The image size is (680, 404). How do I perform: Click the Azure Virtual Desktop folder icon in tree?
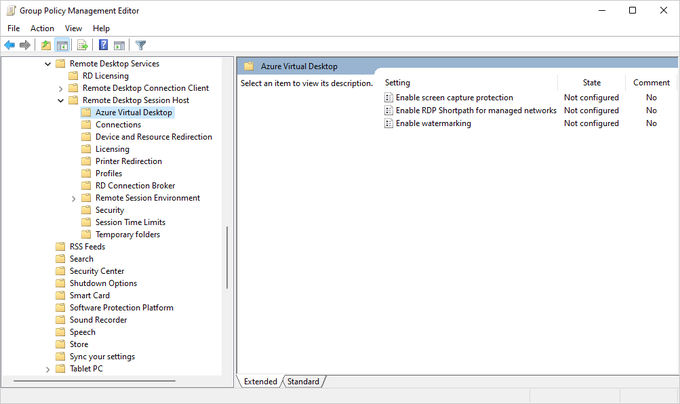coord(86,112)
